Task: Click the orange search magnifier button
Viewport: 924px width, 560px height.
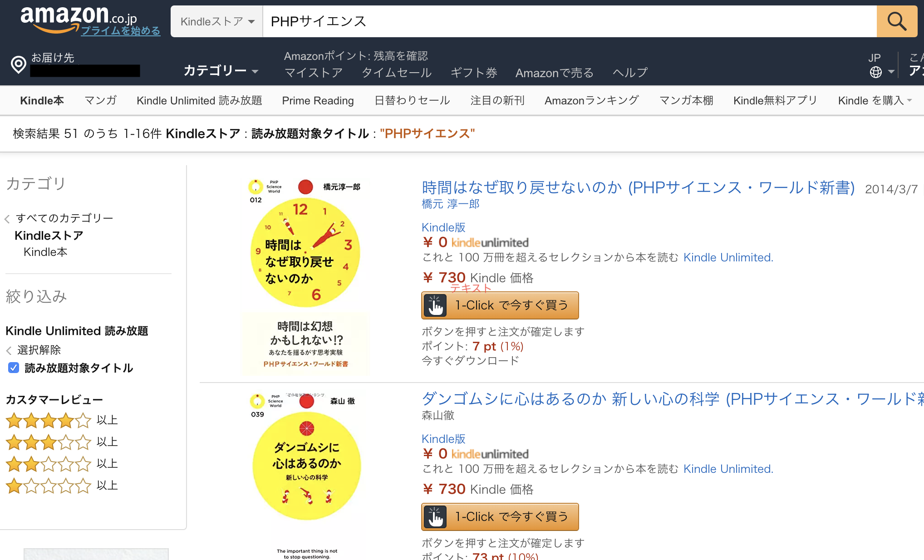Action: (897, 21)
